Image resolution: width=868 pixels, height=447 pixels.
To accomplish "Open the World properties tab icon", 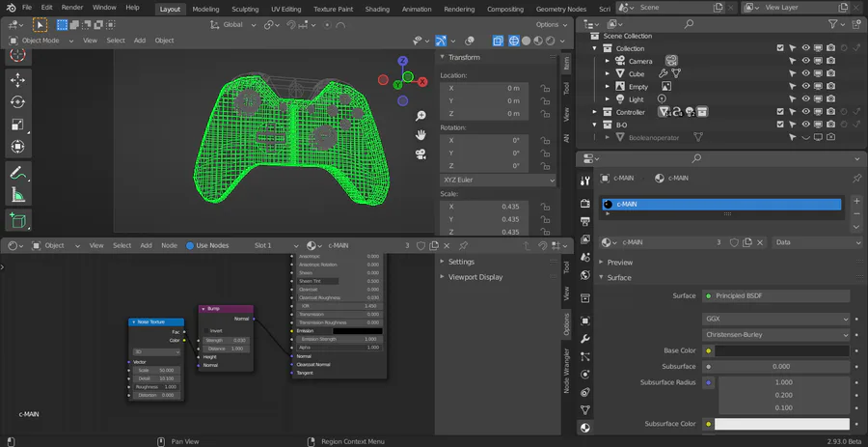I will tap(585, 275).
